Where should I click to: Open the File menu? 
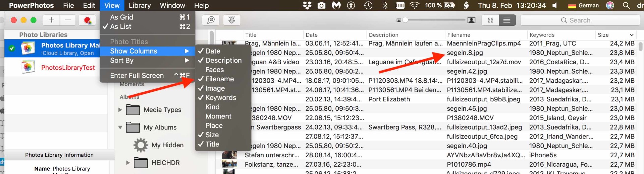(x=68, y=5)
